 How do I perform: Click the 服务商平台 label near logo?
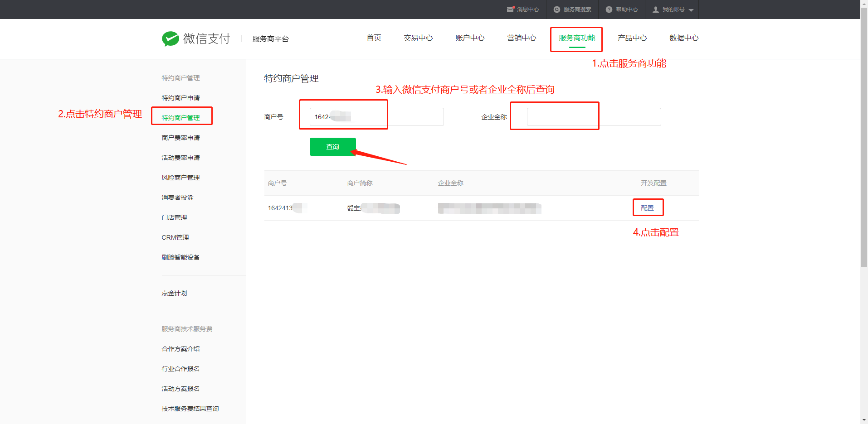click(271, 39)
